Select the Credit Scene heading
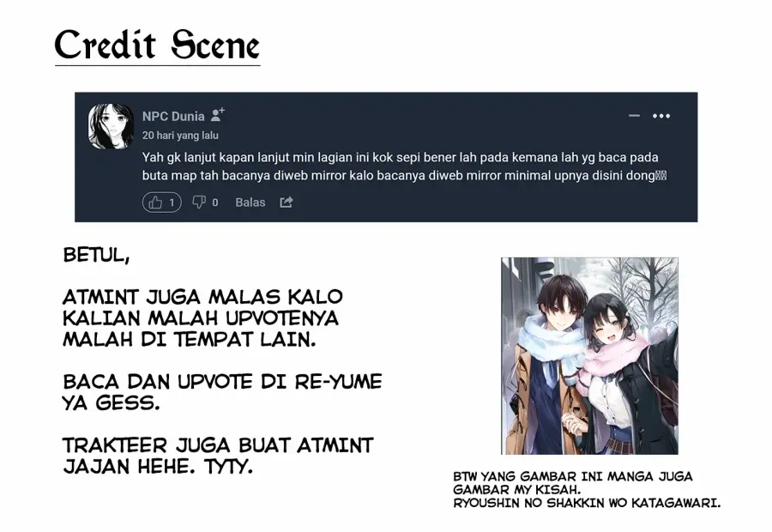 click(x=157, y=45)
